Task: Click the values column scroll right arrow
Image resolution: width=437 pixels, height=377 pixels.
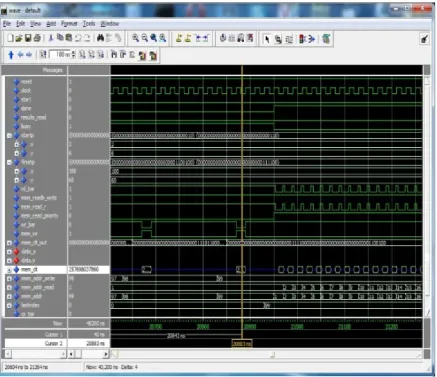Action: pos(106,354)
